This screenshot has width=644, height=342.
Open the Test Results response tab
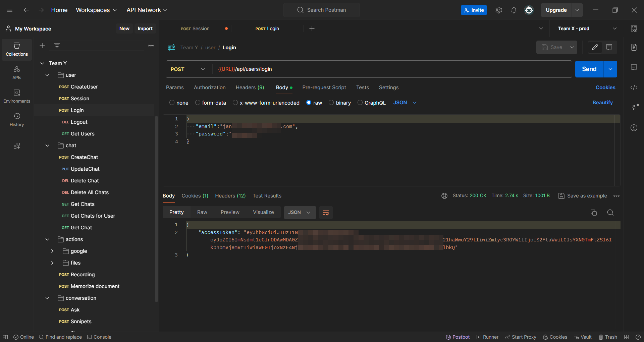pos(267,196)
